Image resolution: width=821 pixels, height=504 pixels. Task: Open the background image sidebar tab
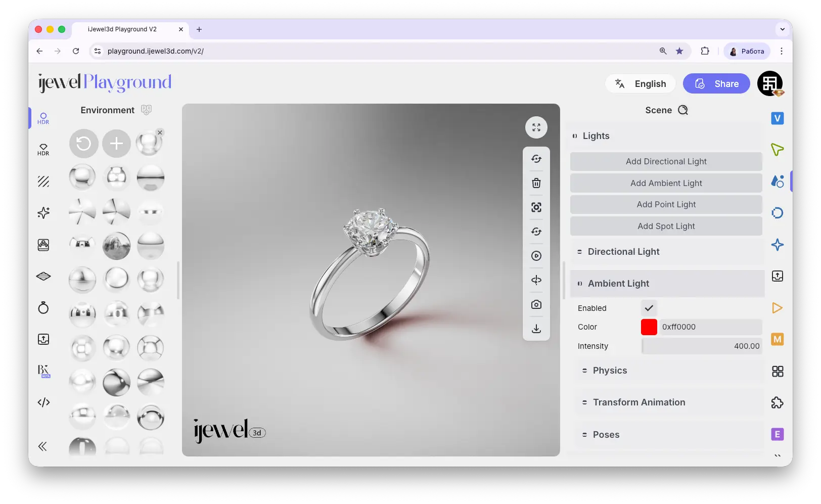point(43,245)
